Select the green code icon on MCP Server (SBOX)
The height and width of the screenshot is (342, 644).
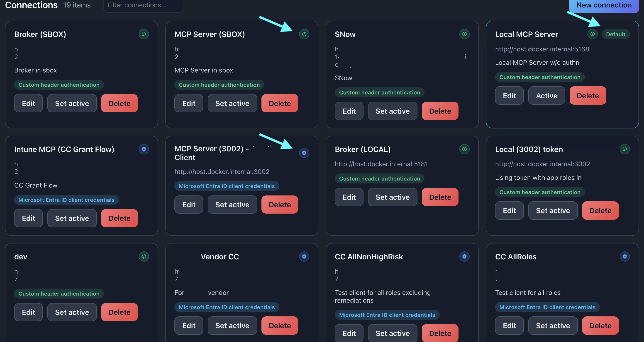point(304,34)
